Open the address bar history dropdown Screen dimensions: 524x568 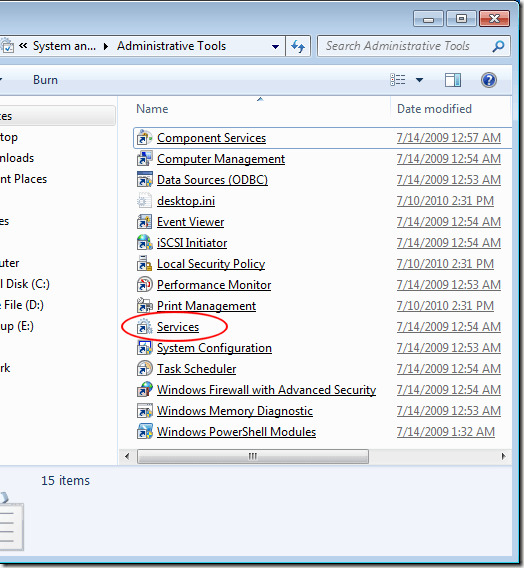click(275, 46)
